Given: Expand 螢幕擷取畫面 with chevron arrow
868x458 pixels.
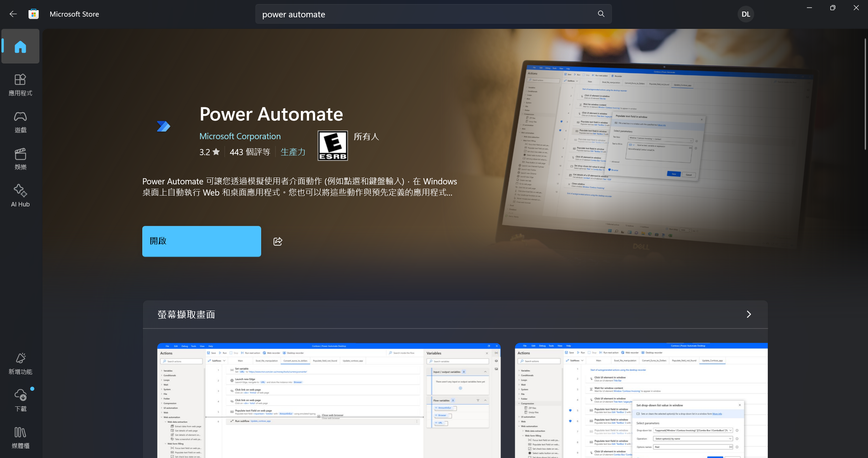Looking at the screenshot, I should coord(749,314).
